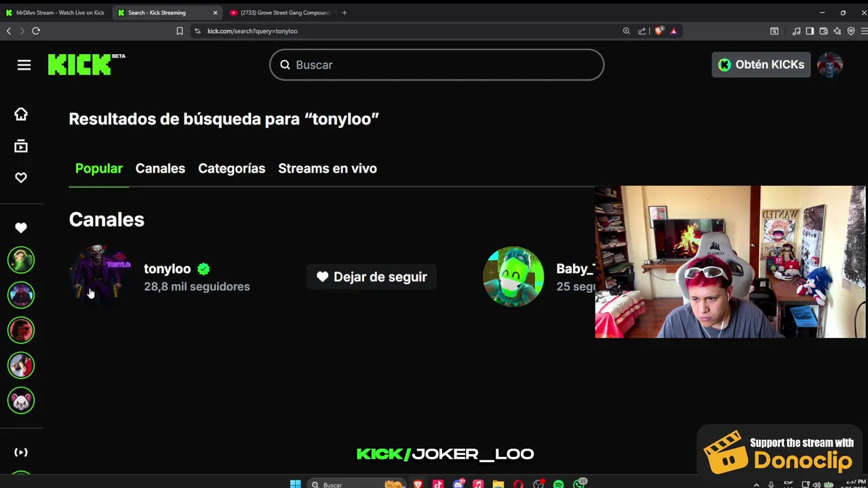The height and width of the screenshot is (488, 868).
Task: Switch to the Streams en vivo tab
Action: click(x=328, y=169)
